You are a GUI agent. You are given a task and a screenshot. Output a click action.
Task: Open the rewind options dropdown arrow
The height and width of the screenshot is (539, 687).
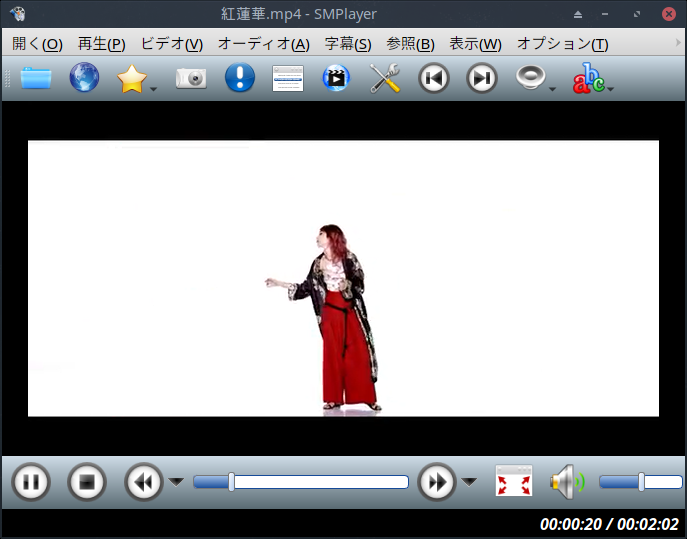[177, 482]
